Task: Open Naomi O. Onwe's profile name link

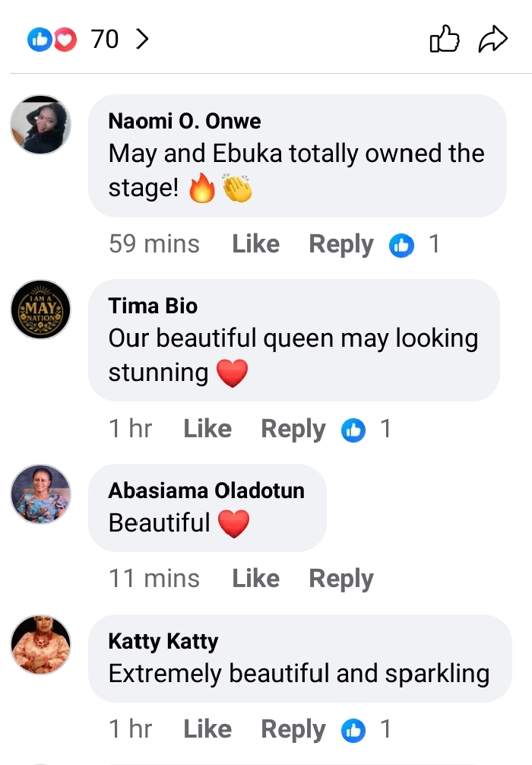Action: click(185, 121)
